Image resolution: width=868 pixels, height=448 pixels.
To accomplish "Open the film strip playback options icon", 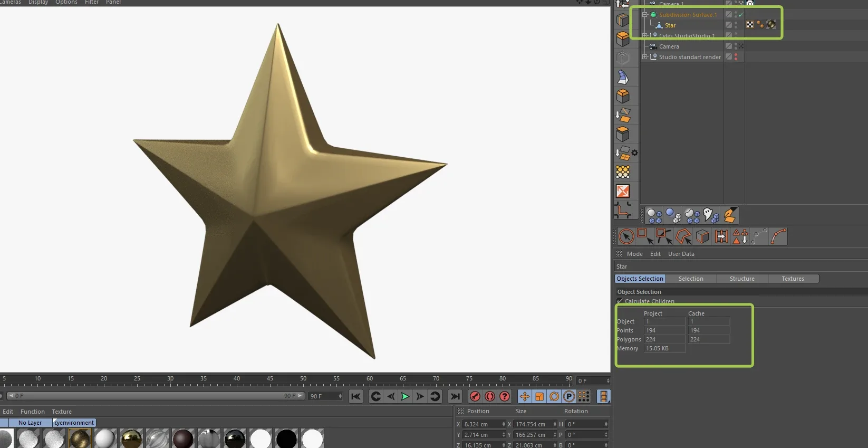I will (604, 396).
